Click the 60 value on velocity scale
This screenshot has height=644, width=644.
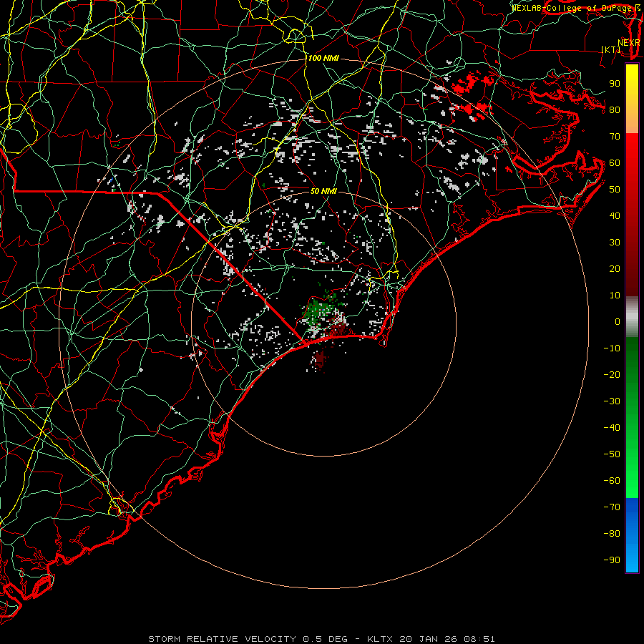(615, 163)
